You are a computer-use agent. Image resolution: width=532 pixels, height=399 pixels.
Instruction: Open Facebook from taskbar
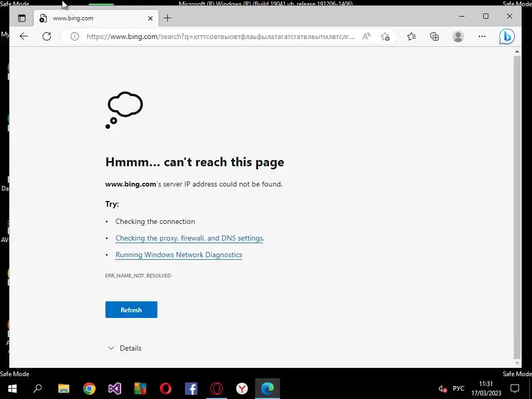(191, 389)
